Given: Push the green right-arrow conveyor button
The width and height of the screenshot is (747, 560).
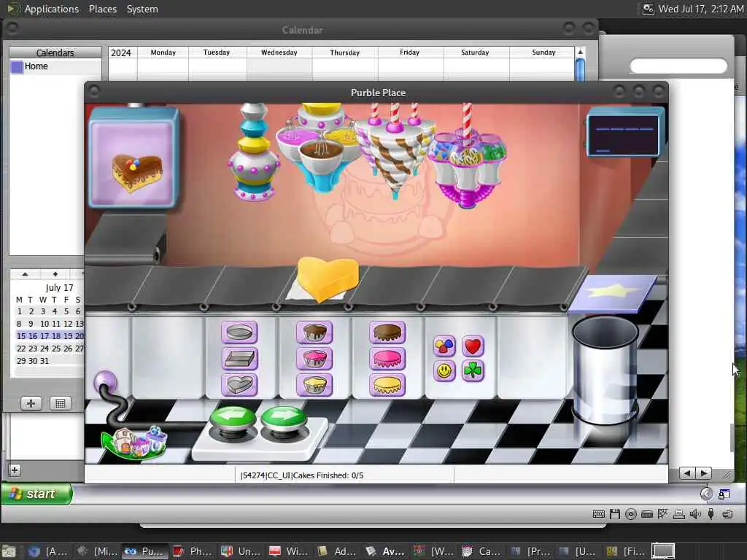Looking at the screenshot, I should pos(284,419).
